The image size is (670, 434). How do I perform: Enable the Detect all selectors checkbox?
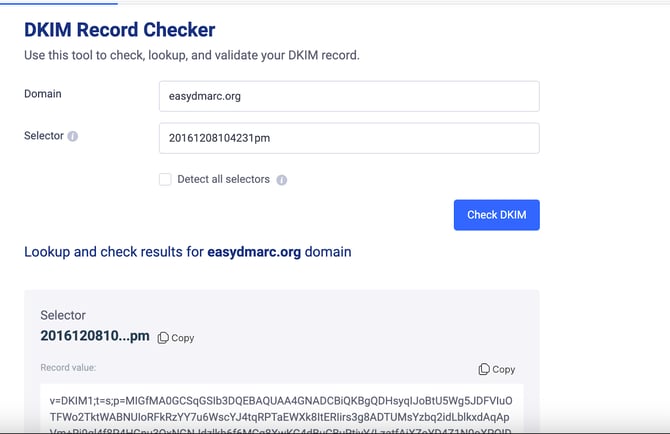point(165,179)
